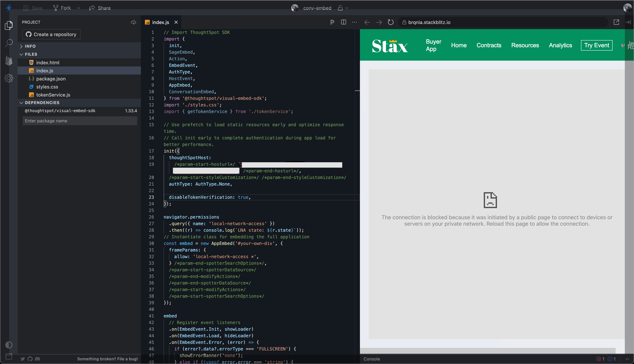This screenshot has width=634, height=364.
Task: Open tokenService.js in file tree
Action: point(53,95)
